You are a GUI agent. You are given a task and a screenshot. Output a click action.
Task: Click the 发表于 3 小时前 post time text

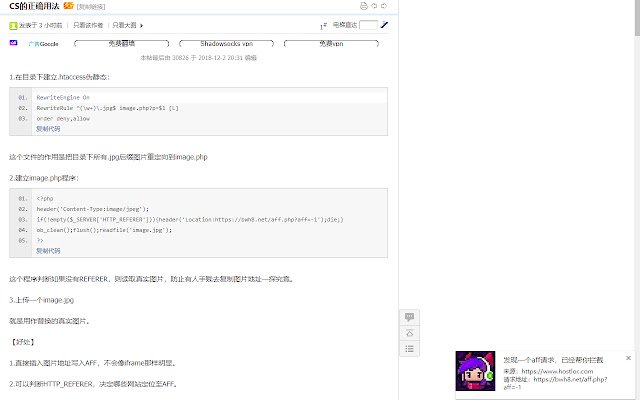(40, 25)
